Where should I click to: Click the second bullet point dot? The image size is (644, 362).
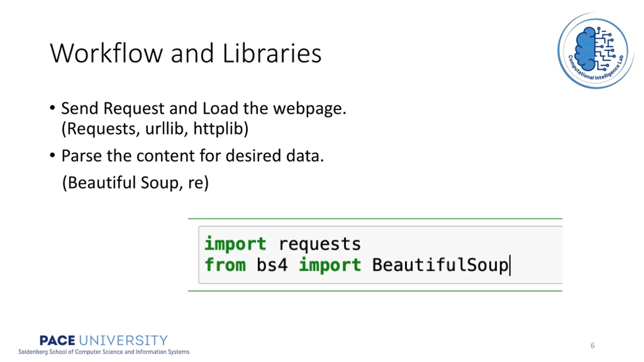pyautogui.click(x=52, y=155)
